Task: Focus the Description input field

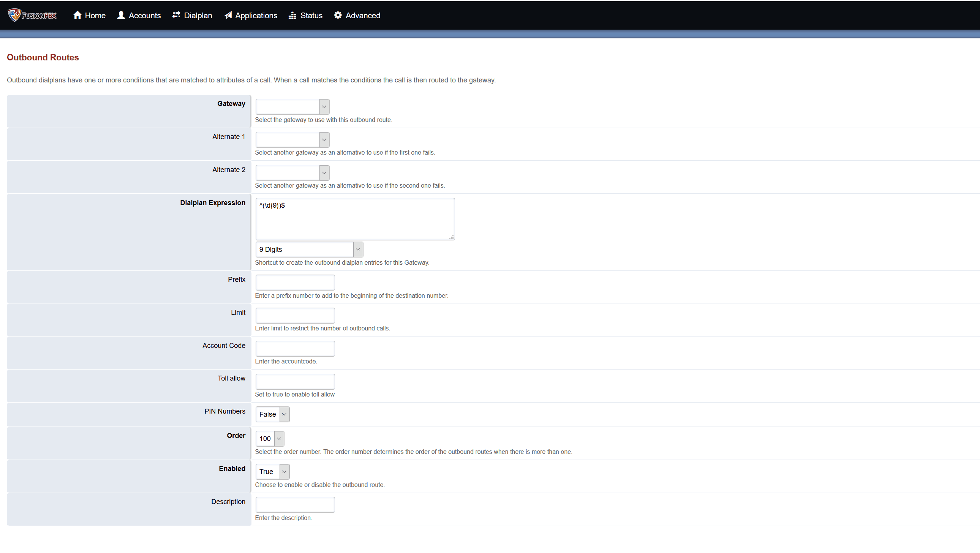Action: tap(295, 505)
